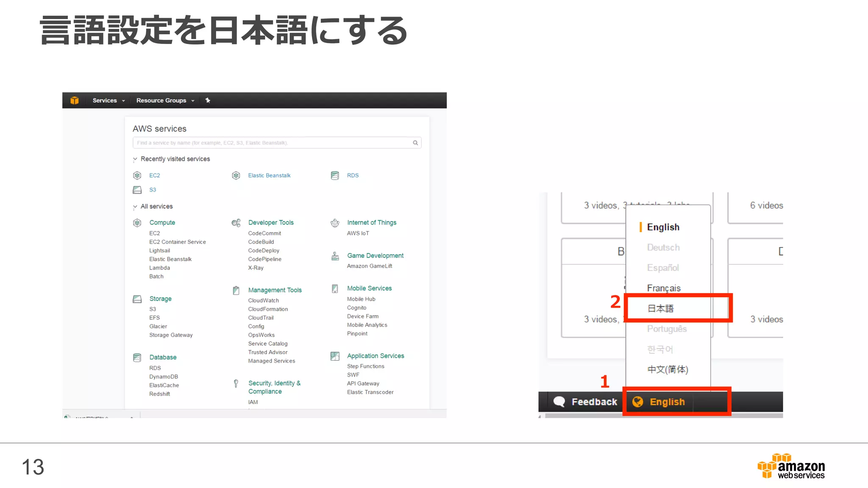Image resolution: width=868 pixels, height=488 pixels.
Task: Open the Resource Groups menu
Action: tap(165, 100)
